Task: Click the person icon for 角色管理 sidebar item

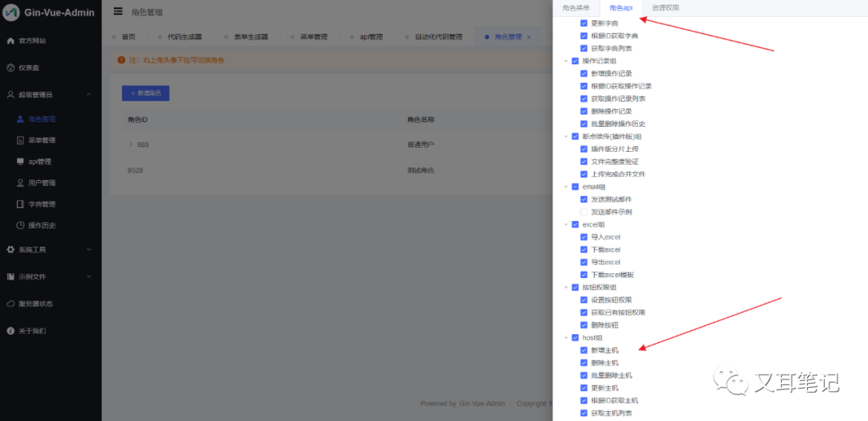Action: 20,119
